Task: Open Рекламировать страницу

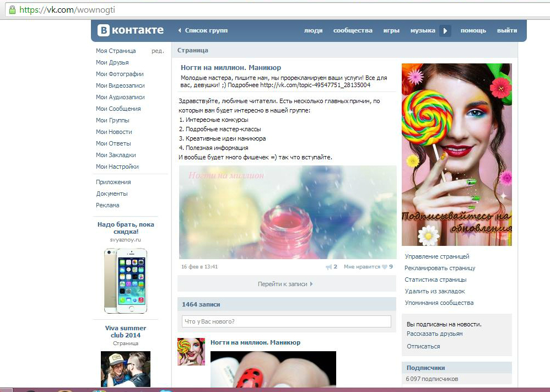Action: tap(440, 268)
